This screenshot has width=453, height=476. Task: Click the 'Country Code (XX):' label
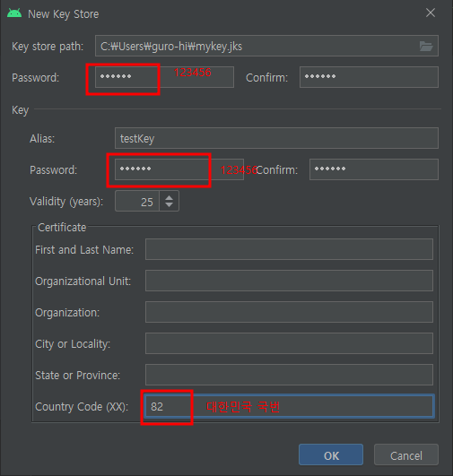pyautogui.click(x=82, y=407)
